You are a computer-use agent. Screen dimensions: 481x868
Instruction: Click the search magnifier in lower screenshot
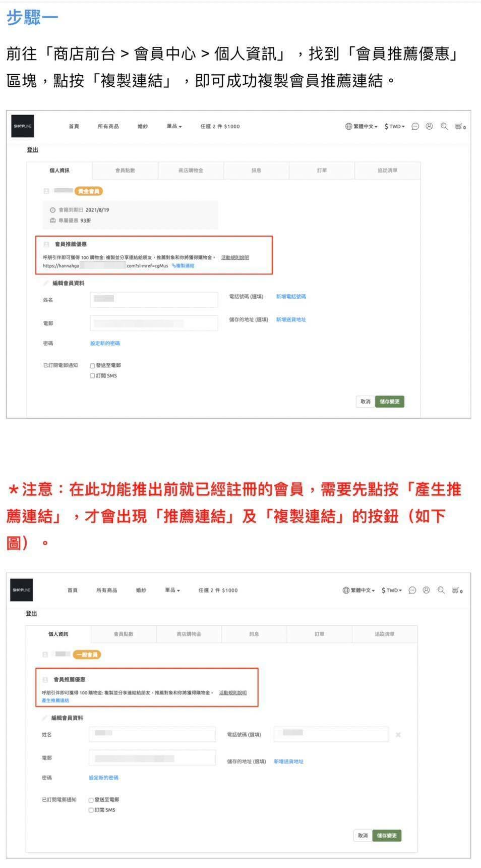pos(441,590)
